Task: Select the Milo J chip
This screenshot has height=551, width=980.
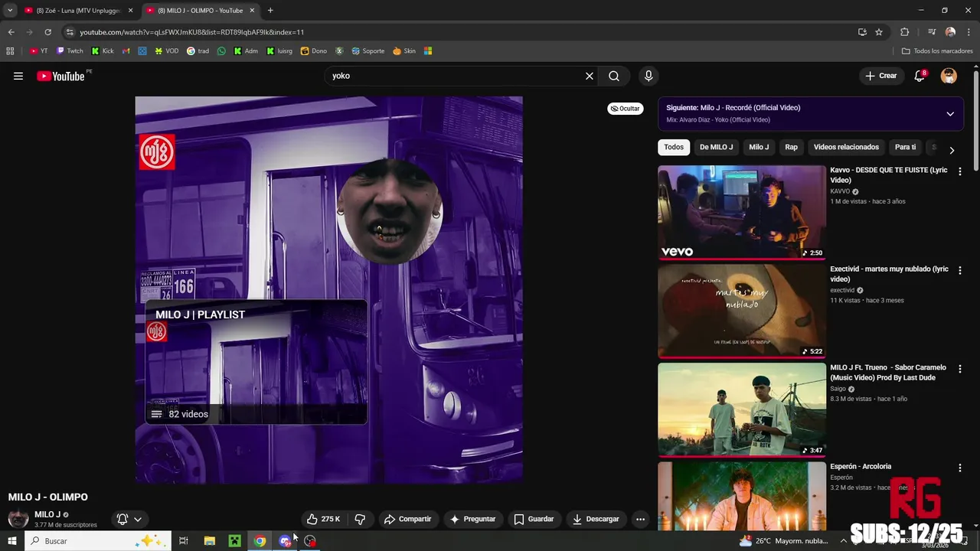Action: click(x=759, y=147)
